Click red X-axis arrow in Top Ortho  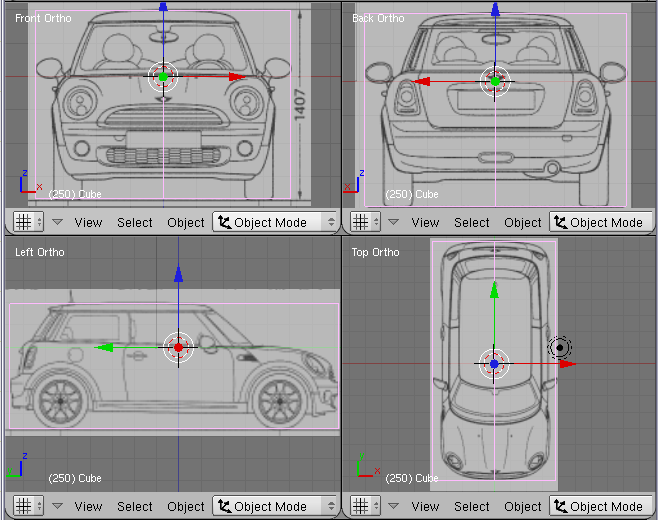(568, 364)
